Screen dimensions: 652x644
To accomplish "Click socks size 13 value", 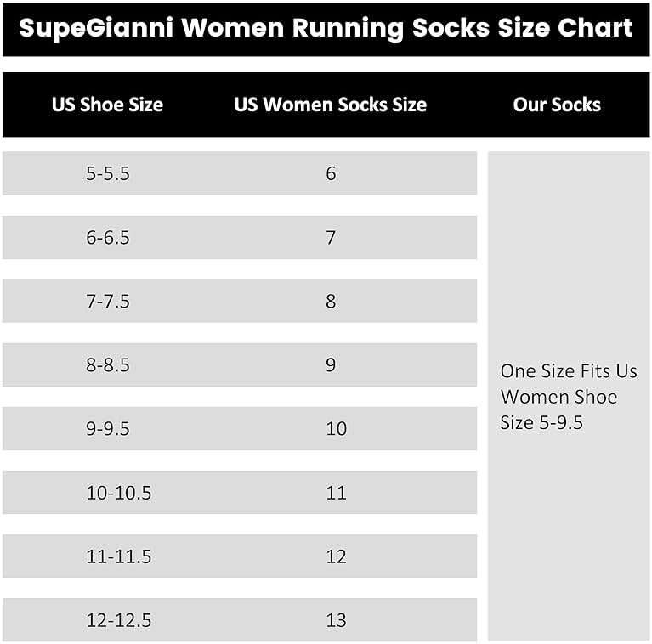I will [x=337, y=620].
